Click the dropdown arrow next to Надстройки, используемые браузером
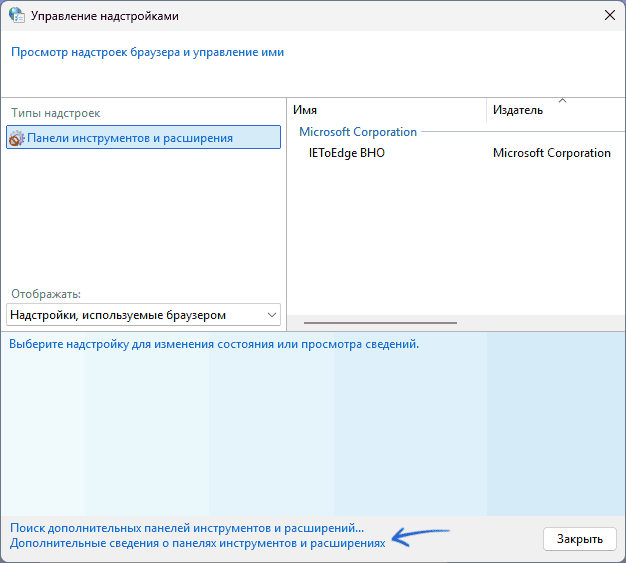Viewport: 626px width, 563px height. [x=272, y=315]
